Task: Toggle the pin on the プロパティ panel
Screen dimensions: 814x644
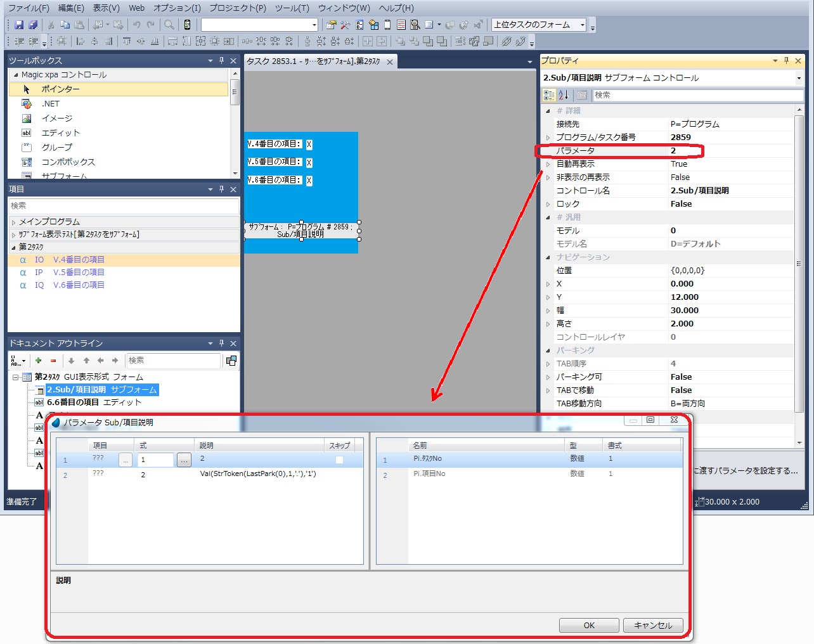Action: click(786, 61)
